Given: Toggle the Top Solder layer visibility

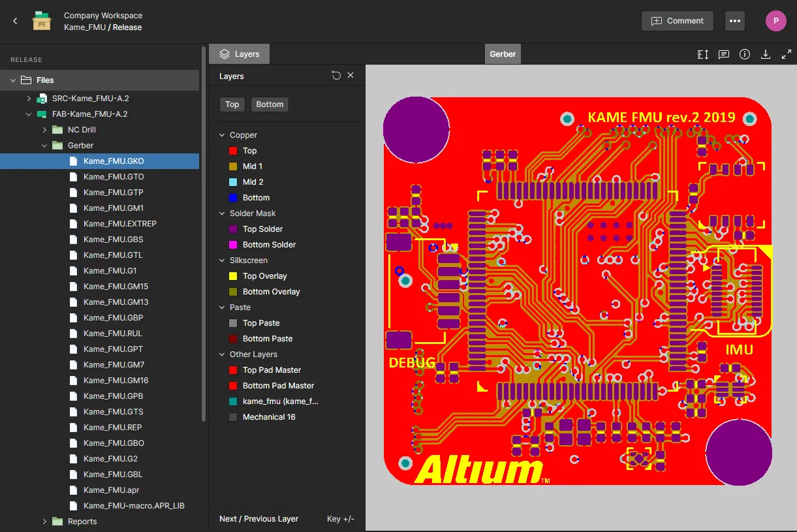Looking at the screenshot, I should click(x=233, y=229).
